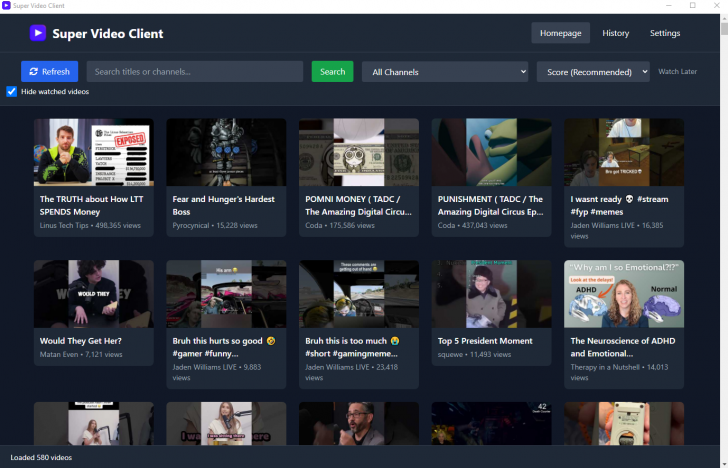
Task: Click Pyrocynical • 15,228 views text
Action: (214, 225)
